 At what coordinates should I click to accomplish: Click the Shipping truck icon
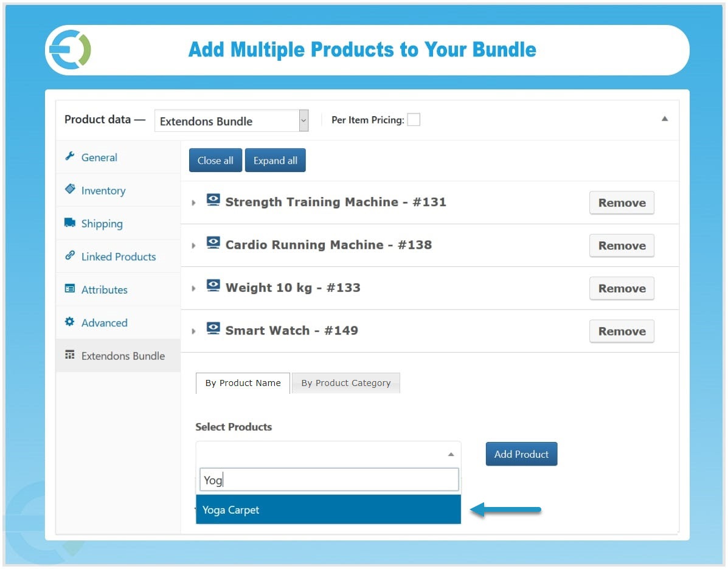click(x=70, y=223)
